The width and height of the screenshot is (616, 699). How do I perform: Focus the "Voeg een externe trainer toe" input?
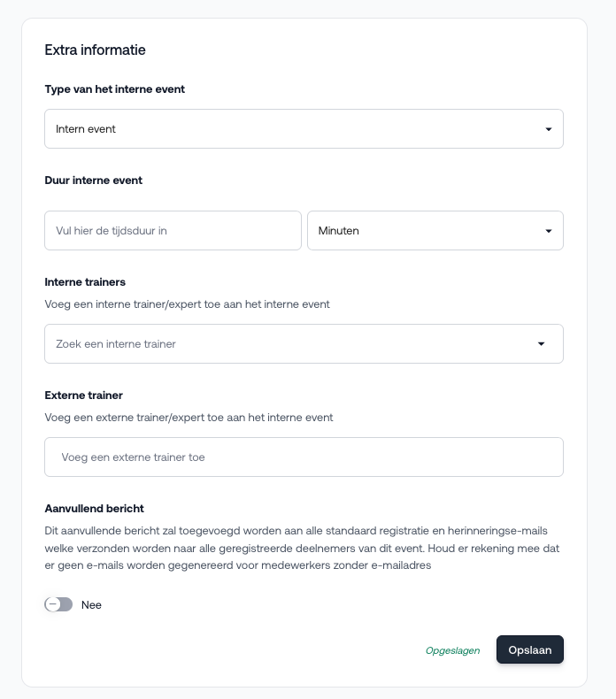click(x=304, y=457)
